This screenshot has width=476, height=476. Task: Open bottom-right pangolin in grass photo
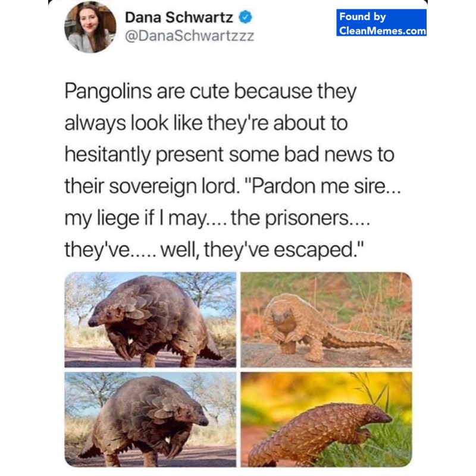[x=326, y=419]
